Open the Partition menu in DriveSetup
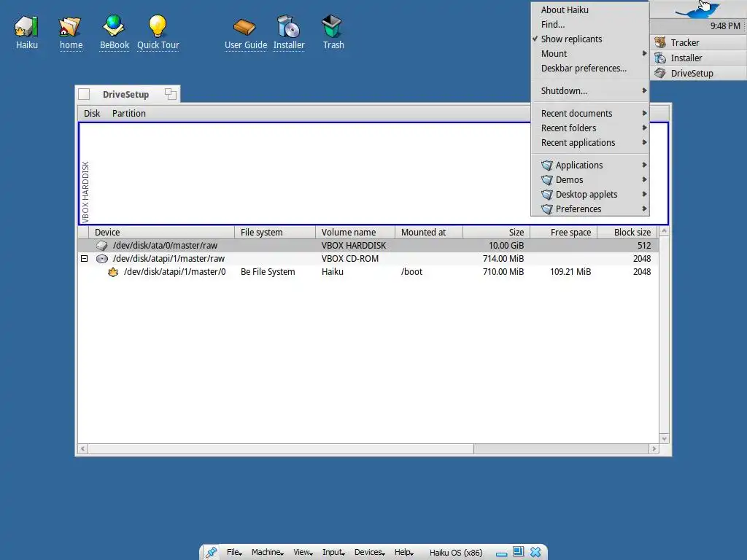This screenshot has height=560, width=747. tap(129, 113)
